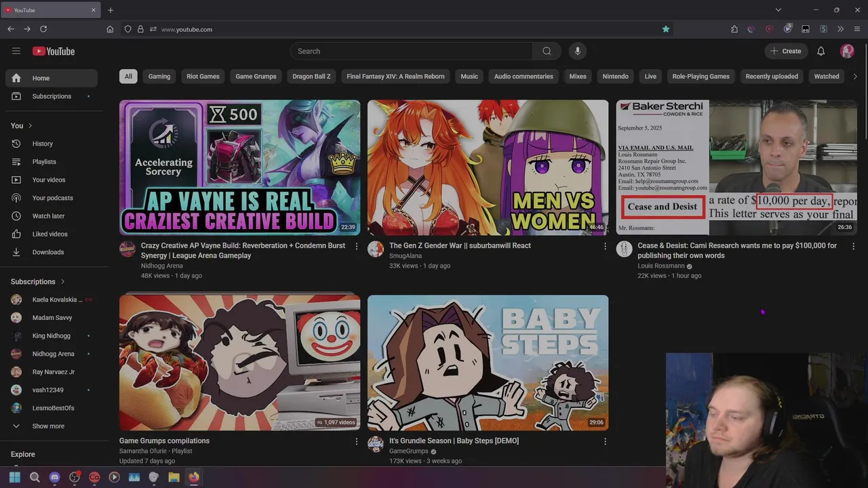Image resolution: width=868 pixels, height=488 pixels.
Task: Select the Music filter chip
Action: [x=469, y=77]
